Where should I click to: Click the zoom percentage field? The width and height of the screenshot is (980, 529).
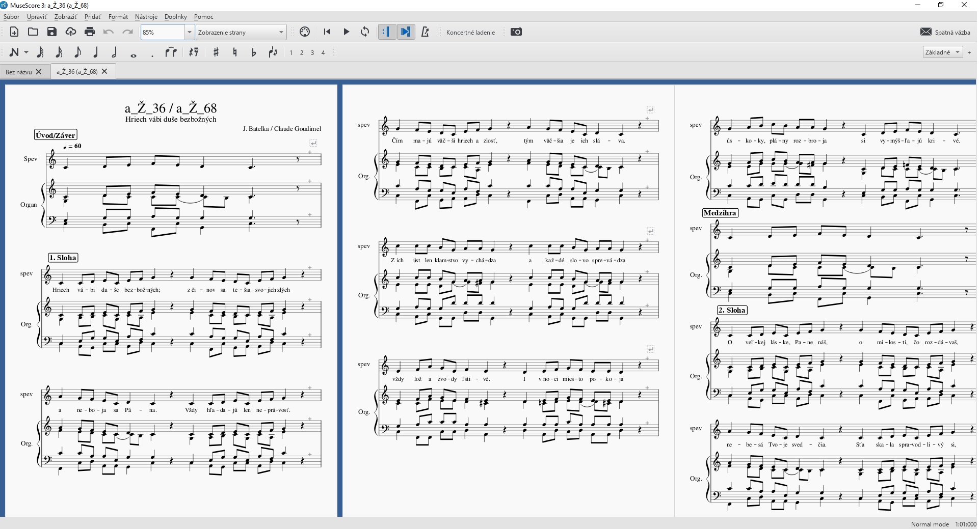click(x=162, y=32)
